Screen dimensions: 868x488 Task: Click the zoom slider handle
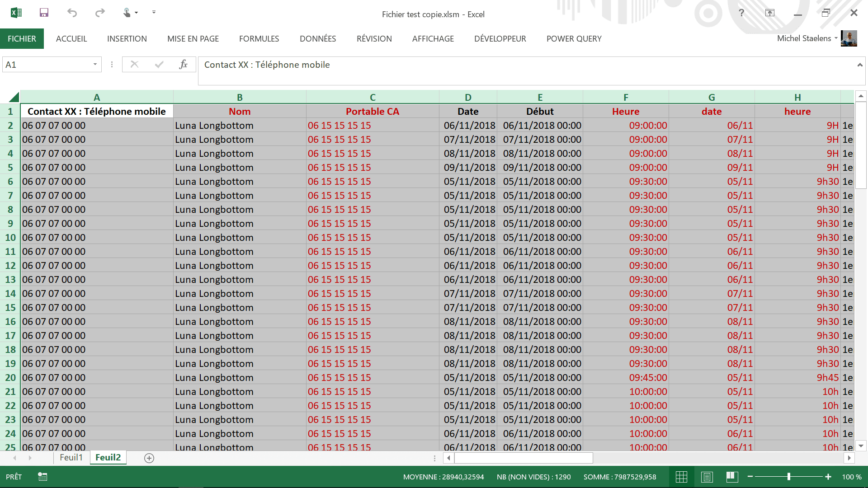(789, 477)
